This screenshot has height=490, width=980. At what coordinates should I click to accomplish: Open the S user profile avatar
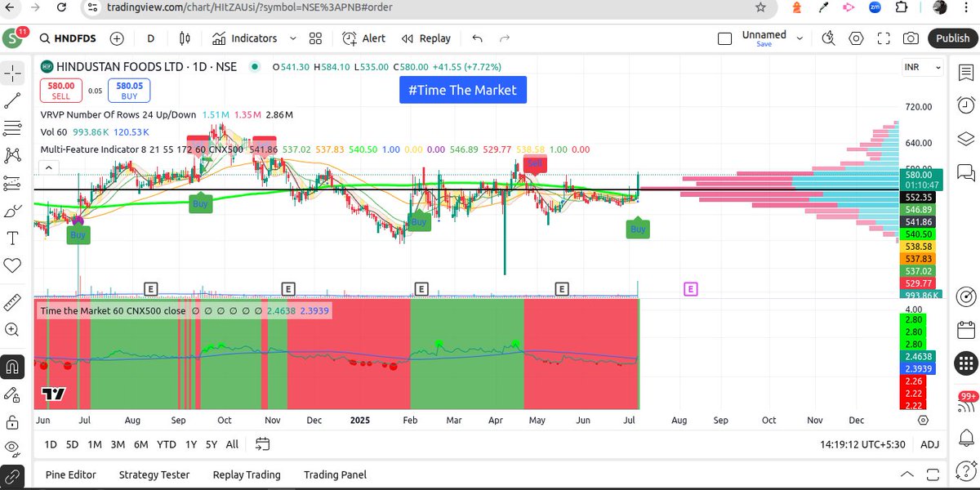12,38
